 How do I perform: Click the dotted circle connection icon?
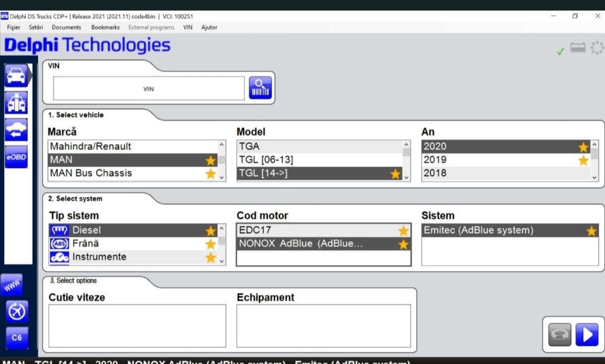tap(598, 48)
